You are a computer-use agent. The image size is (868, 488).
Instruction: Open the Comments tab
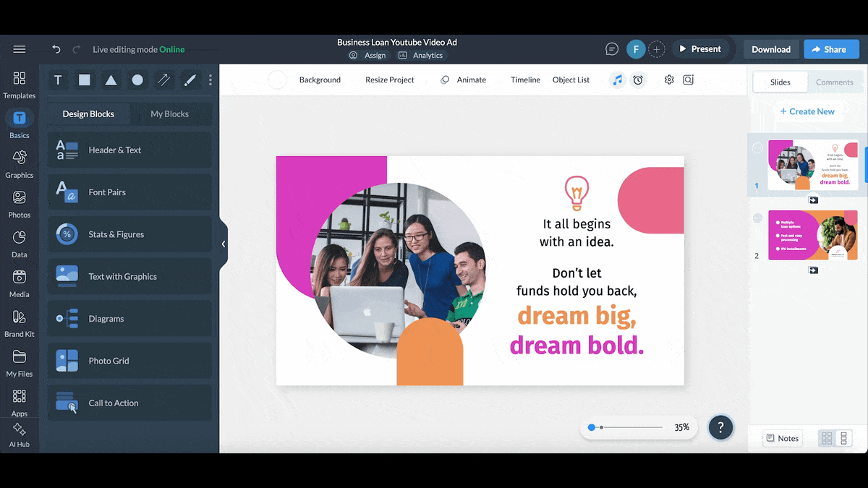click(x=834, y=82)
